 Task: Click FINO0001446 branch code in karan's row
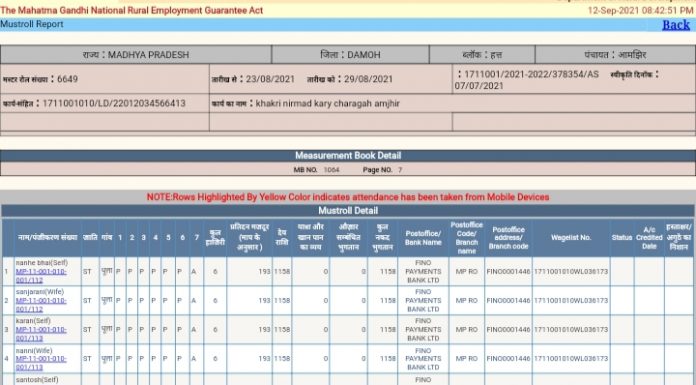click(508, 330)
